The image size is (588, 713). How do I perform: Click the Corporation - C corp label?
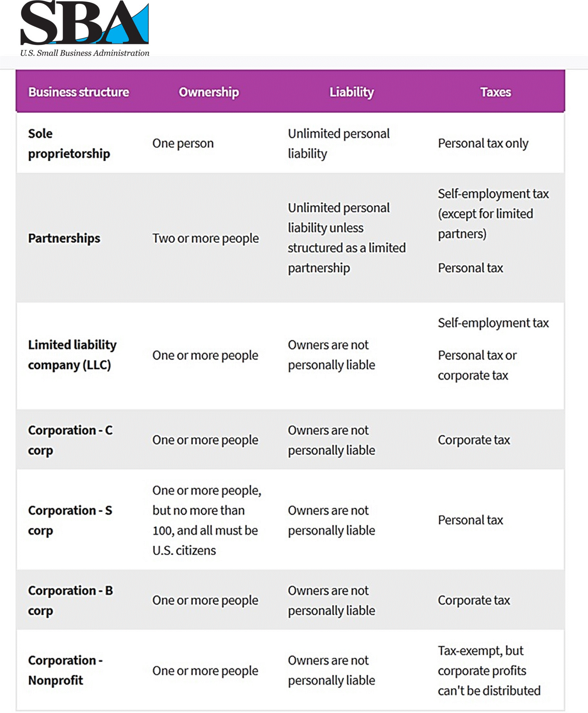71,440
